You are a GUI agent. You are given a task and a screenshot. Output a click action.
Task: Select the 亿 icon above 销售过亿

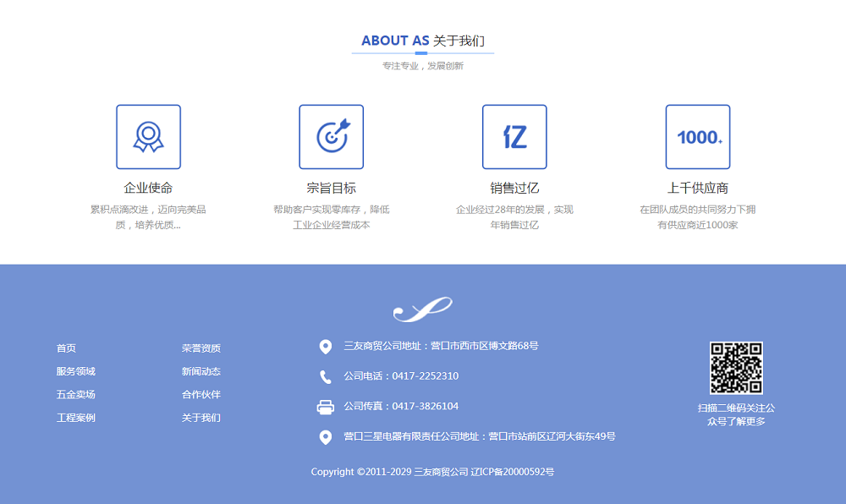coord(514,137)
